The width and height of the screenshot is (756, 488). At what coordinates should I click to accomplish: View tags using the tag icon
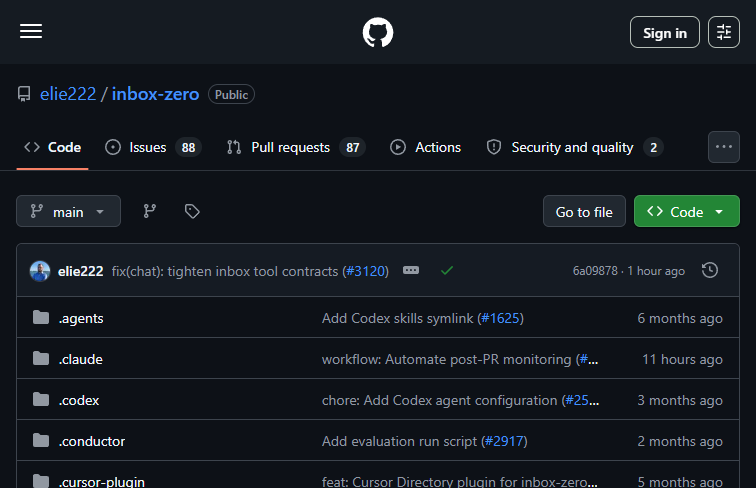pyautogui.click(x=192, y=211)
